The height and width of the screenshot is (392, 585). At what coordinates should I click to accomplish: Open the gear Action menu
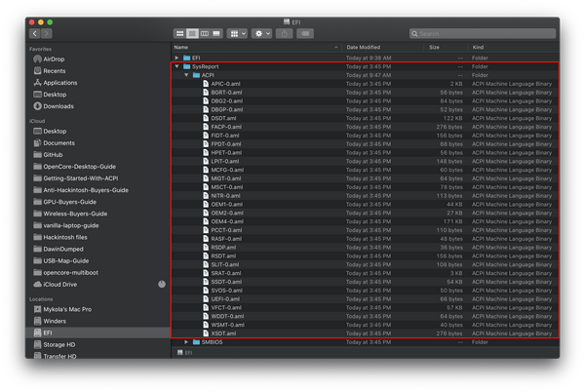(261, 33)
